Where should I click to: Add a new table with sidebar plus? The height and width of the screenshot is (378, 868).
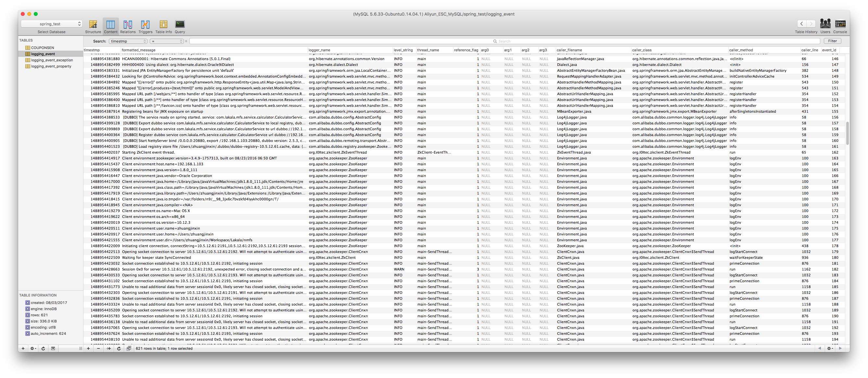click(x=23, y=348)
